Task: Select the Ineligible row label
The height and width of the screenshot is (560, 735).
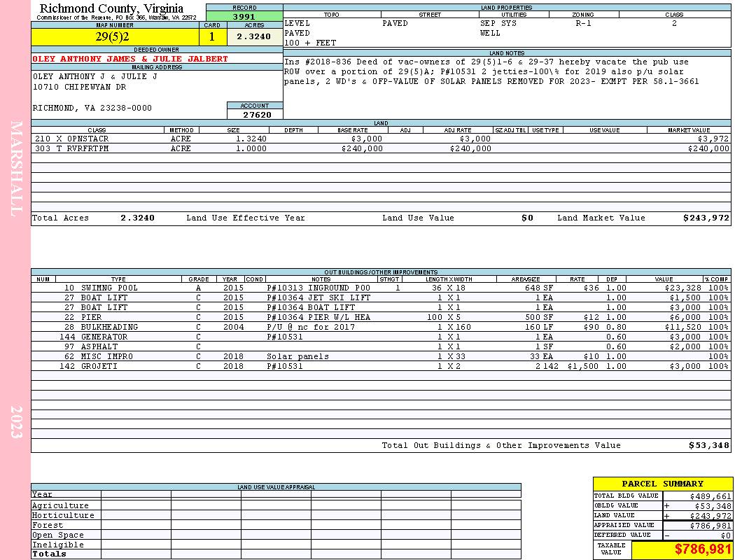Action: pos(57,545)
